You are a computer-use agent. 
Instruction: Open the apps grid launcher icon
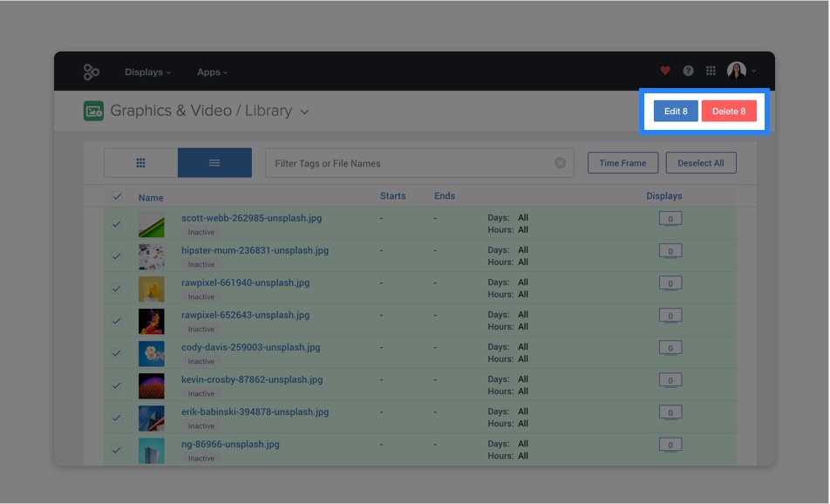click(x=711, y=72)
